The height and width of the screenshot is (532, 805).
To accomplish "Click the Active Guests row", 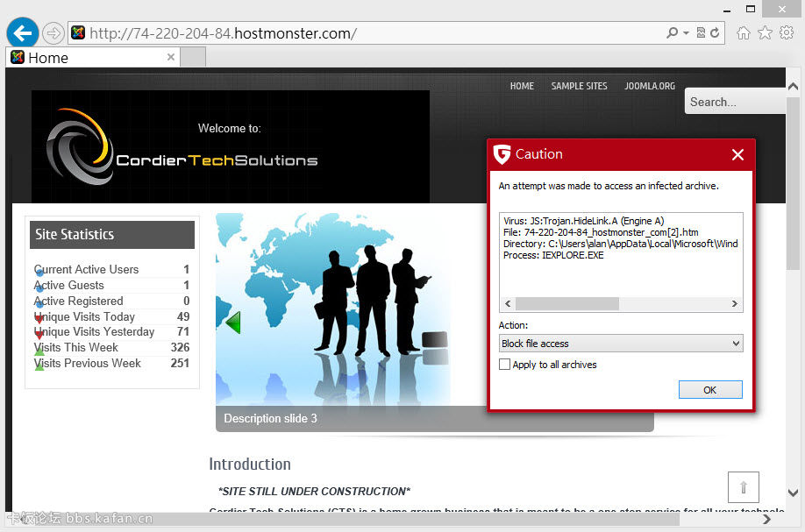I will (x=111, y=285).
